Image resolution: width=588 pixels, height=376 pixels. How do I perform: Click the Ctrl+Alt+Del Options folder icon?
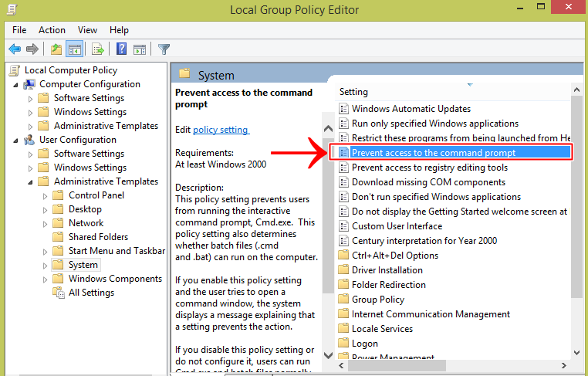click(343, 255)
